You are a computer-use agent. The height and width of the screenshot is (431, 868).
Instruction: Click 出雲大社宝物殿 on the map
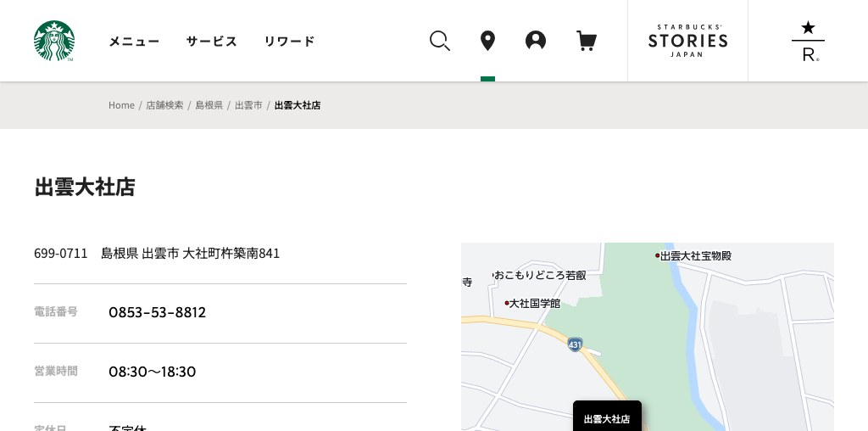[x=693, y=256]
